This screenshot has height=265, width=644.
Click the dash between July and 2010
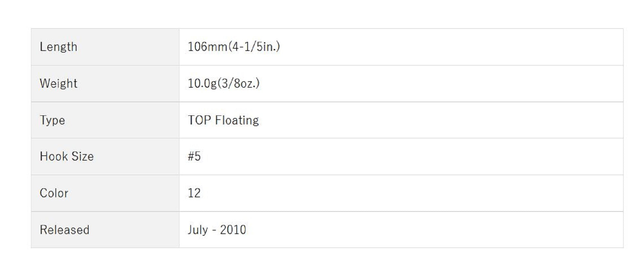coord(214,230)
